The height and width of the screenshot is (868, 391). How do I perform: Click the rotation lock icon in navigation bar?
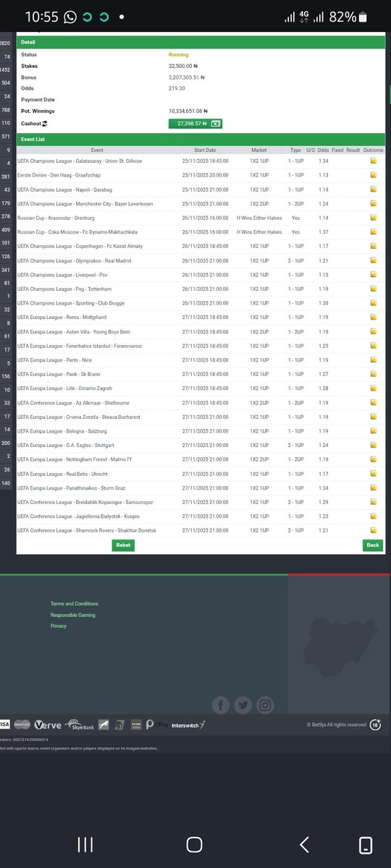[x=366, y=844]
